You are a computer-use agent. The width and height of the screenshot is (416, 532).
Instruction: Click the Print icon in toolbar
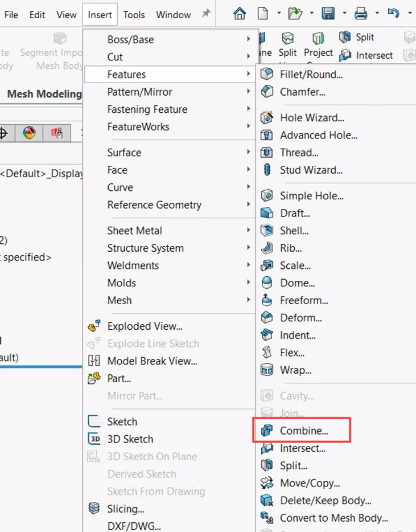pyautogui.click(x=360, y=14)
